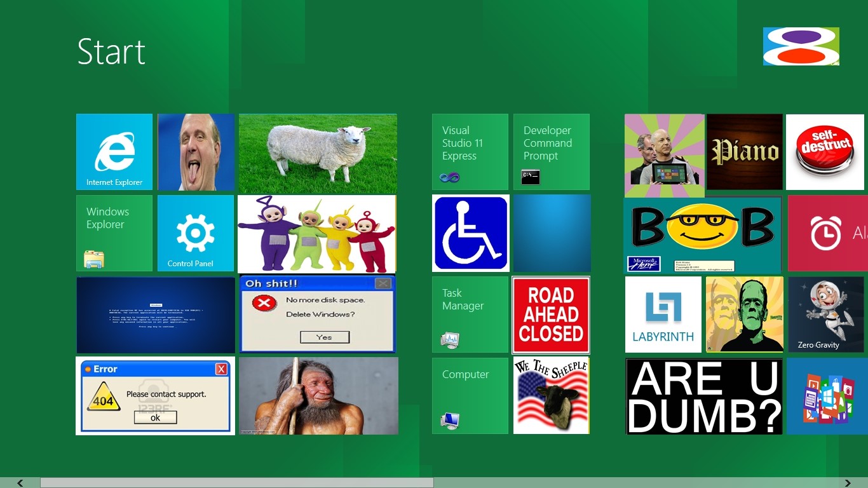The image size is (868, 488).
Task: Launch the Labyrinth game tile
Action: click(663, 315)
